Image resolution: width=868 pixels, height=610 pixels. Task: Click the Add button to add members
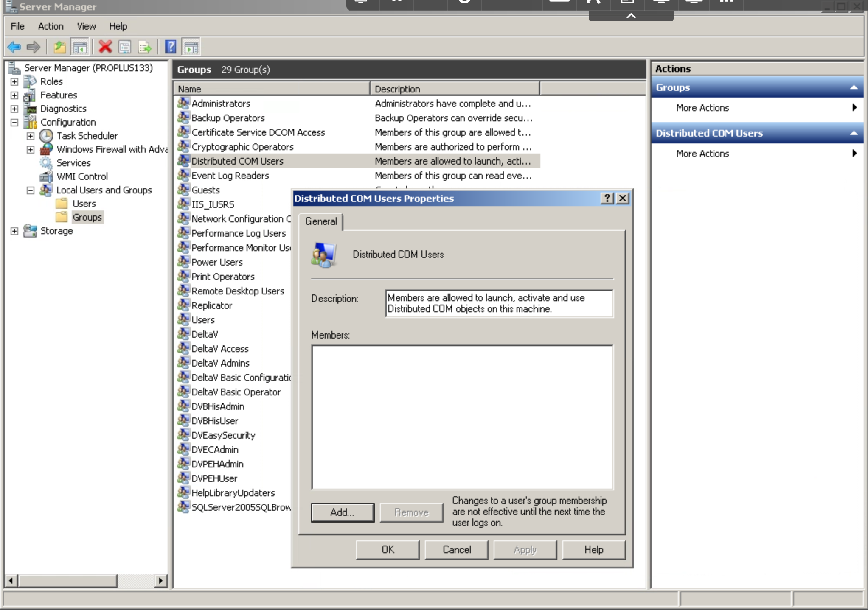pyautogui.click(x=342, y=512)
